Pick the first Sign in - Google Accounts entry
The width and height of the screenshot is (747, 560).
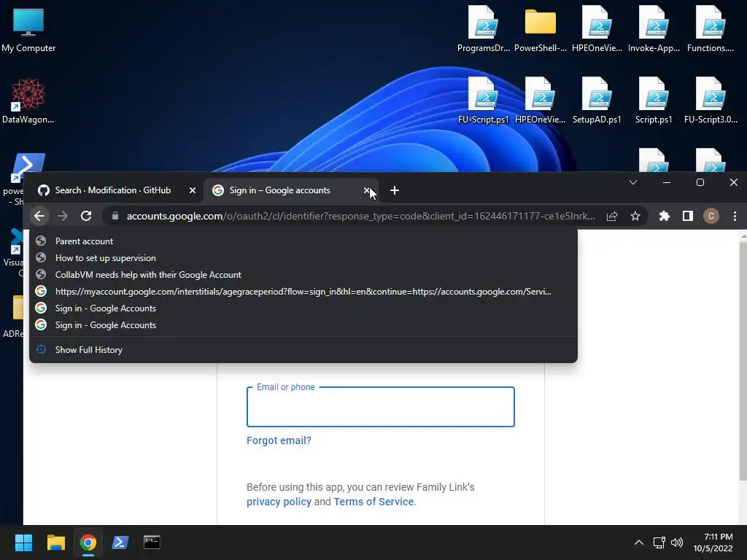pyautogui.click(x=303, y=308)
